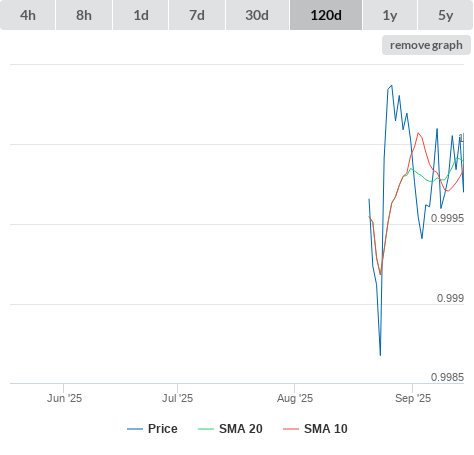This screenshot has width=474, height=455.
Task: Click the blue Price legend line swatch
Action: click(x=135, y=429)
